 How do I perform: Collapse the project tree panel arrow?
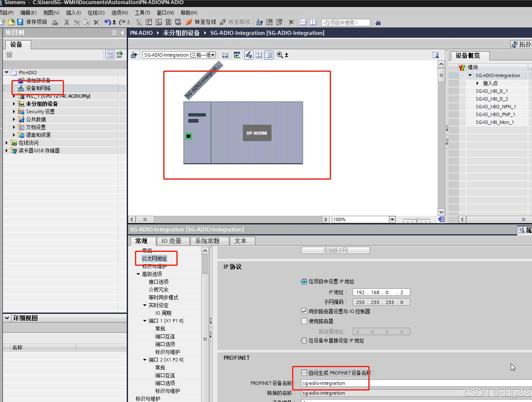tap(122, 33)
